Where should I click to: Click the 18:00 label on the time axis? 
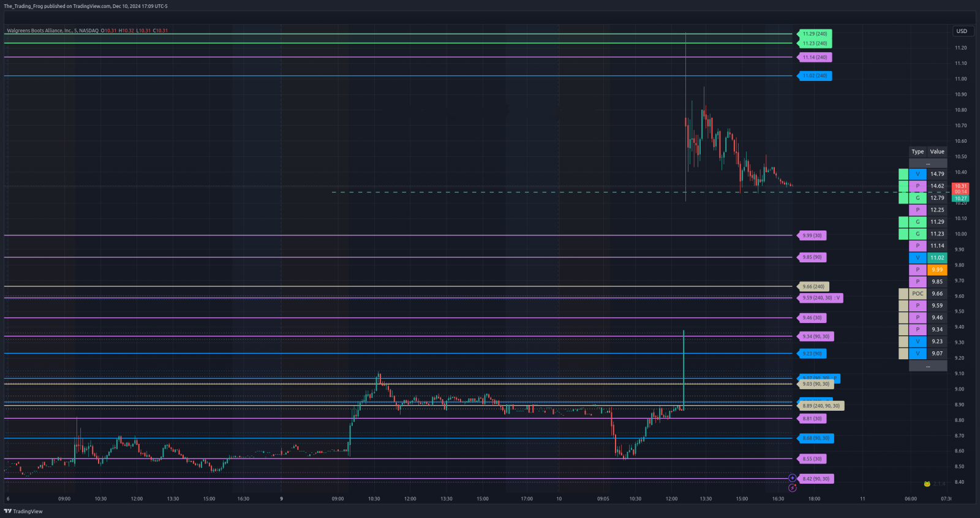(814, 499)
